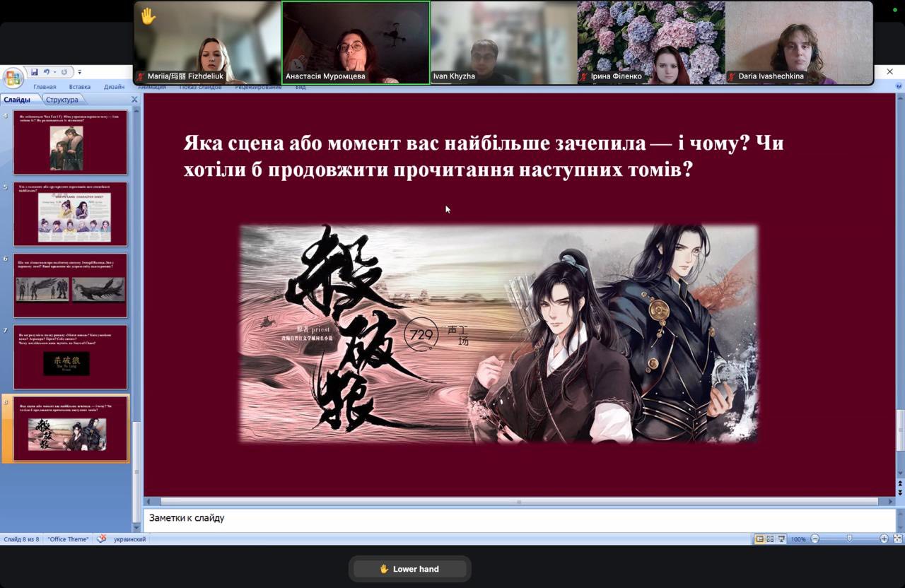Select Анастасія Муромцева video tile
Image resolution: width=905 pixels, height=588 pixels.
[x=356, y=42]
